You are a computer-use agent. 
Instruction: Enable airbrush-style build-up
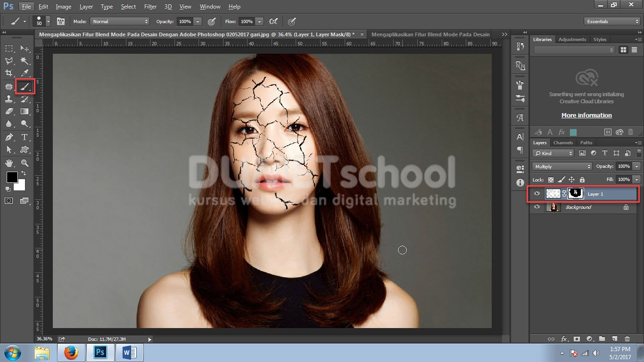[x=273, y=21]
